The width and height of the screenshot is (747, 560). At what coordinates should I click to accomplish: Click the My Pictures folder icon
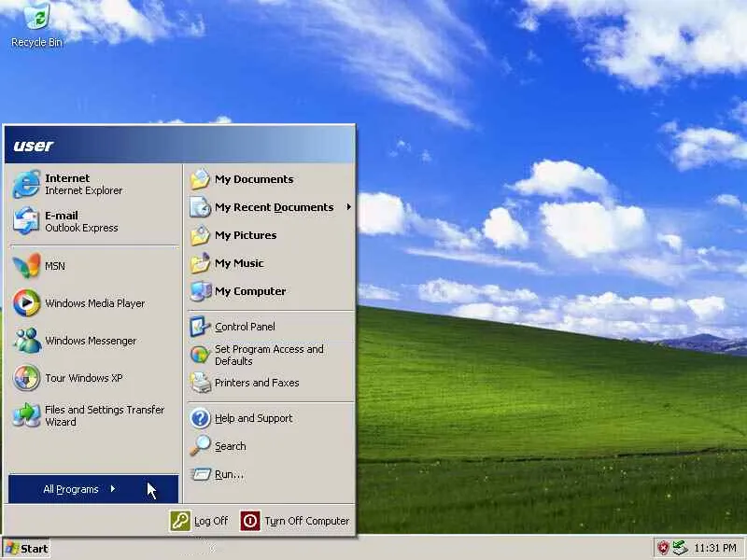pyautogui.click(x=200, y=235)
